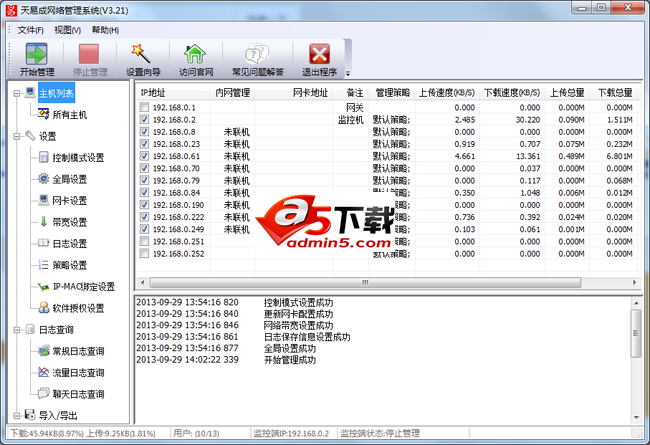Open the 访问官网 home icon
Viewport: 650px width, 445px height.
coord(195,54)
